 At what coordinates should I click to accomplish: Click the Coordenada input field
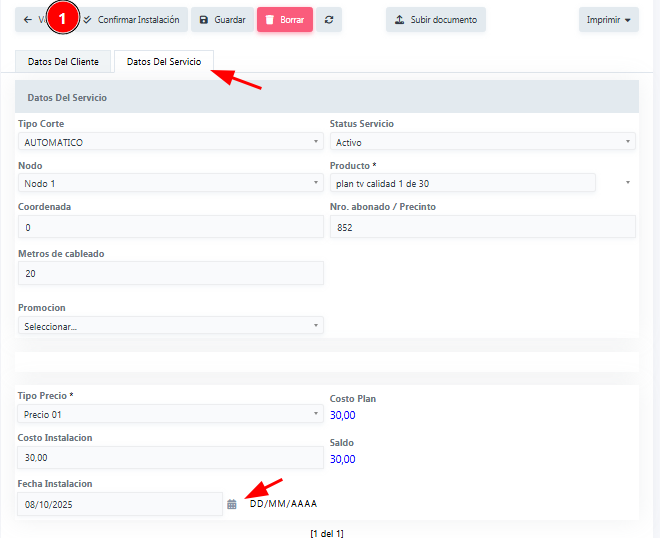(170, 227)
